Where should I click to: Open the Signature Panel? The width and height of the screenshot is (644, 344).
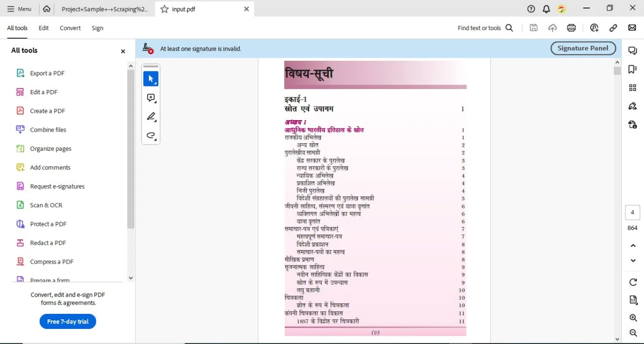pyautogui.click(x=583, y=48)
